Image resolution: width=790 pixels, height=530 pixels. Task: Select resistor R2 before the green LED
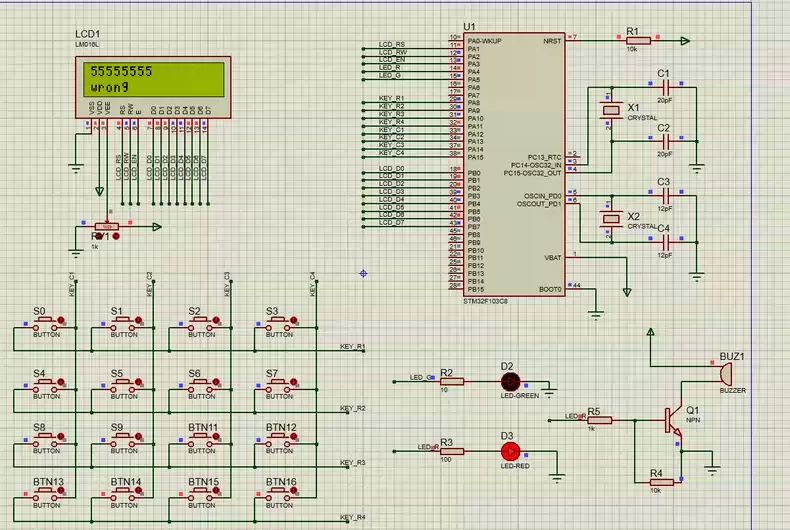452,382
